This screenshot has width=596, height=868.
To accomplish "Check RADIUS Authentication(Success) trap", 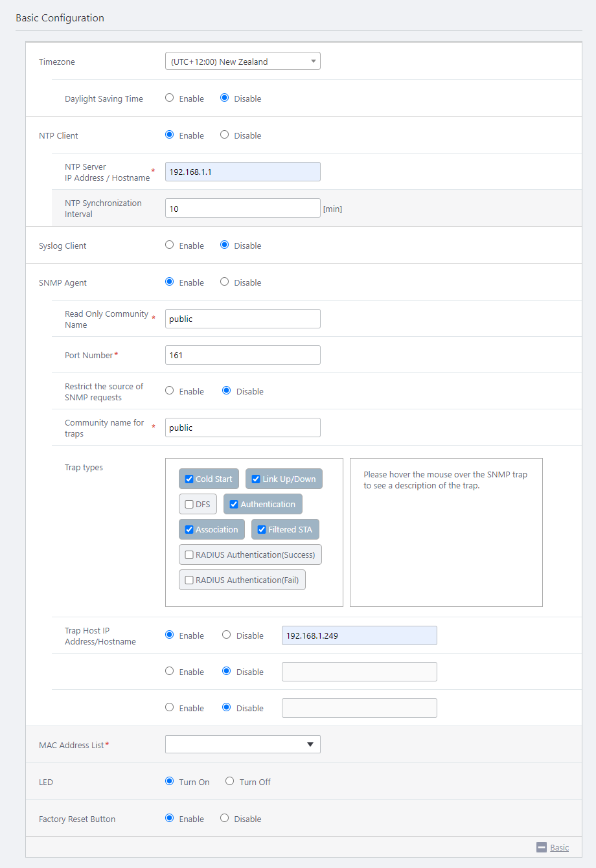I will (x=189, y=555).
